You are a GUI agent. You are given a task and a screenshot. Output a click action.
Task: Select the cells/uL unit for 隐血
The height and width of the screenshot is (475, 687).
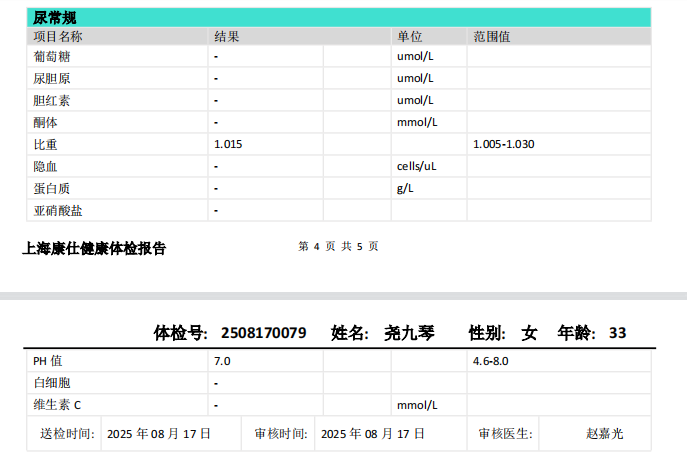pyautogui.click(x=417, y=166)
